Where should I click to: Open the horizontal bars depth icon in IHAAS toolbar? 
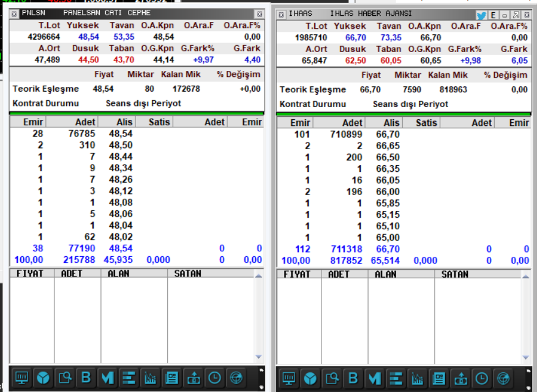coord(396,379)
